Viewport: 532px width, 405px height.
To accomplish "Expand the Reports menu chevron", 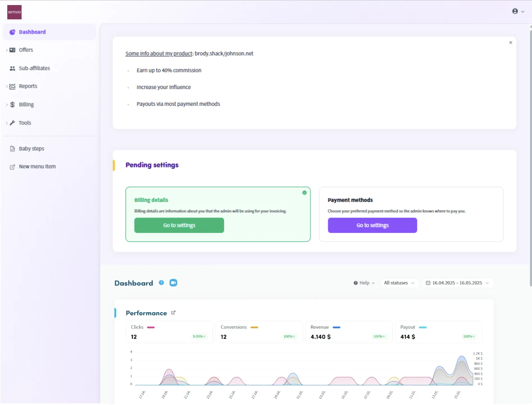I will pos(7,86).
